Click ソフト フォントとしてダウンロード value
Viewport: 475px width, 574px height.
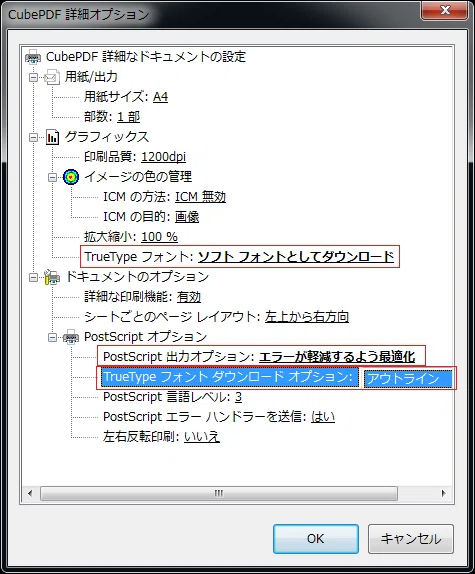point(296,257)
